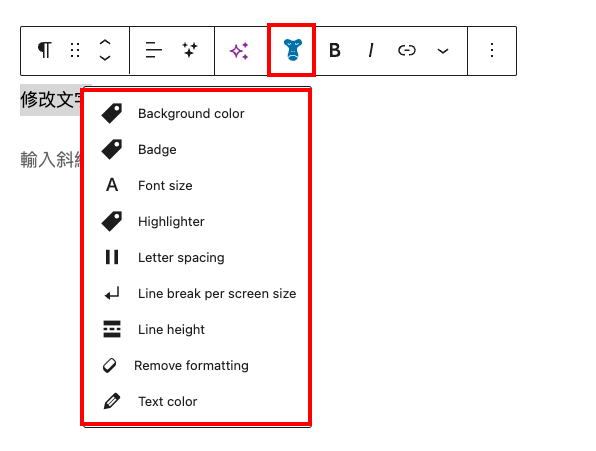Select Font size menu item
596x451 pixels.
point(196,185)
